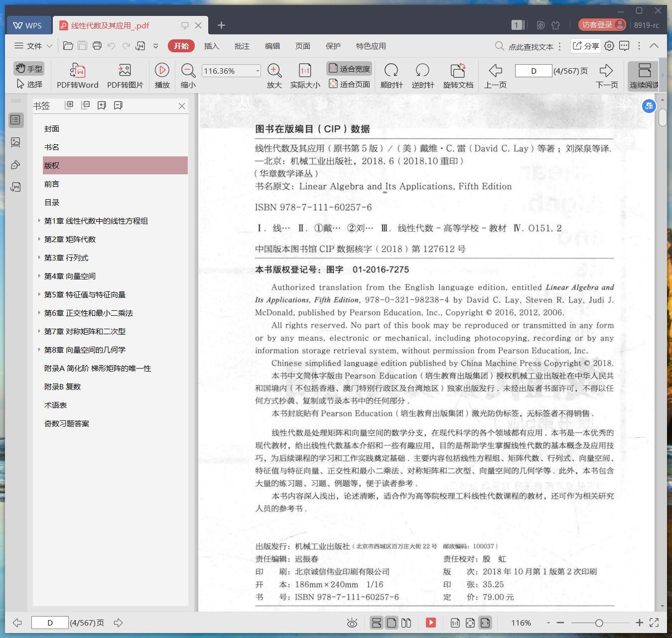
Task: Open the 文件 menu dropdown
Action: pos(33,46)
